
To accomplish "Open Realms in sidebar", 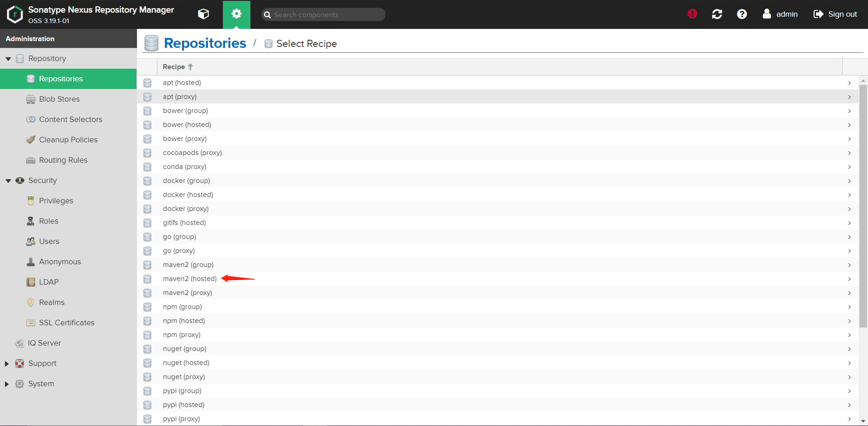I will (68, 302).
